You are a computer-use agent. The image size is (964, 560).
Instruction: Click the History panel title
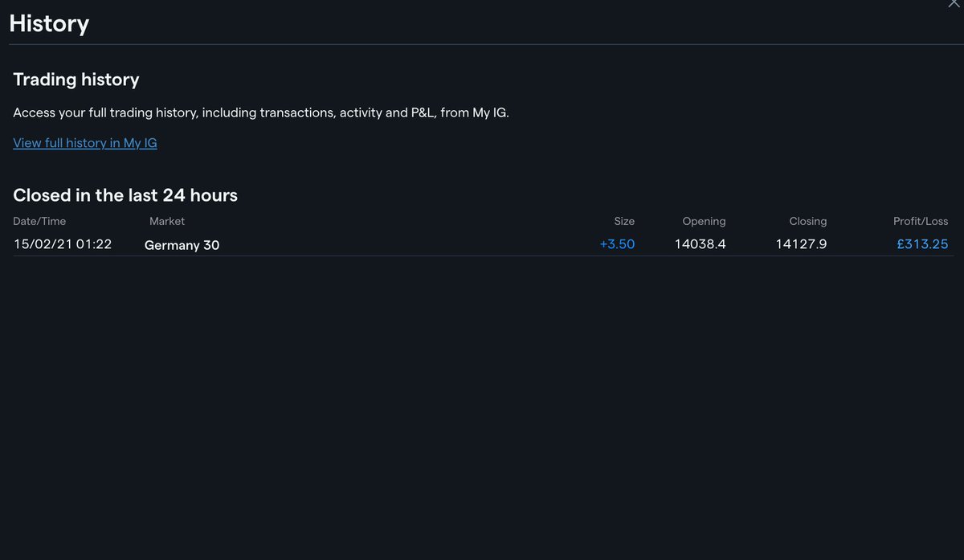coord(49,23)
